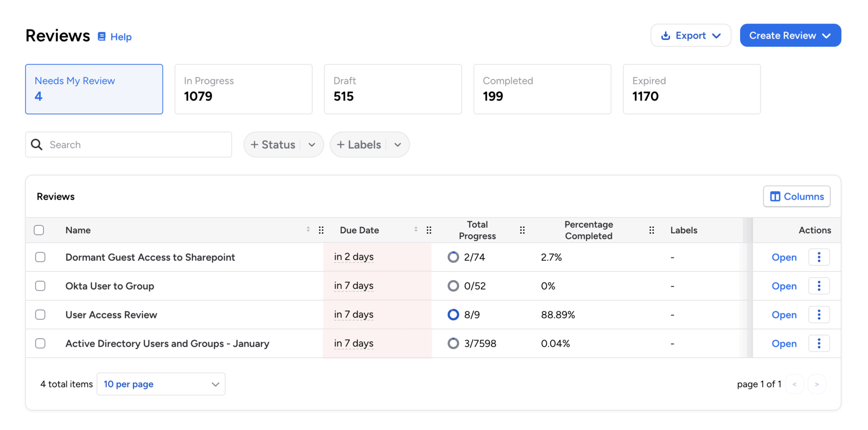Click the search magnifier icon
Screen dimensions: 868x430
tap(37, 145)
